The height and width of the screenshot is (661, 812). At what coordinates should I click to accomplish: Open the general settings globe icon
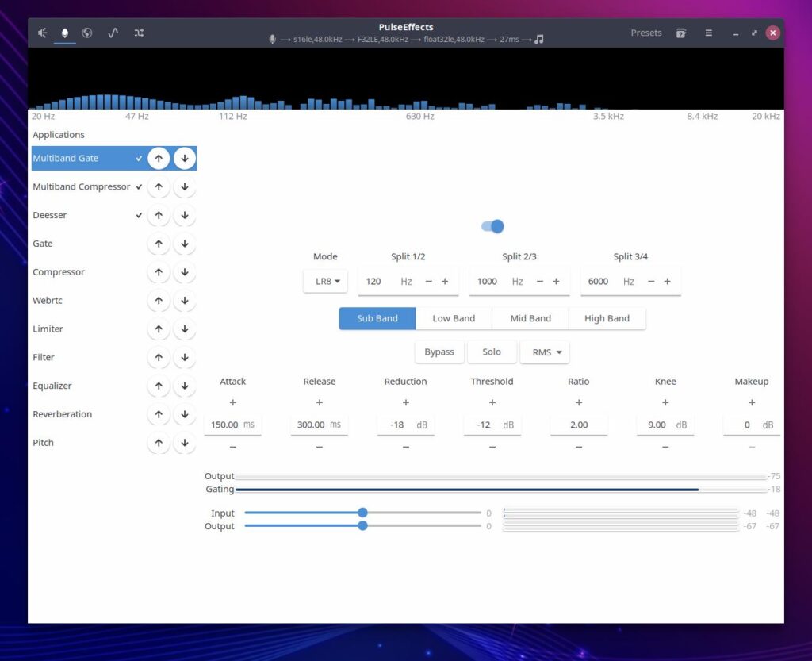tap(87, 33)
